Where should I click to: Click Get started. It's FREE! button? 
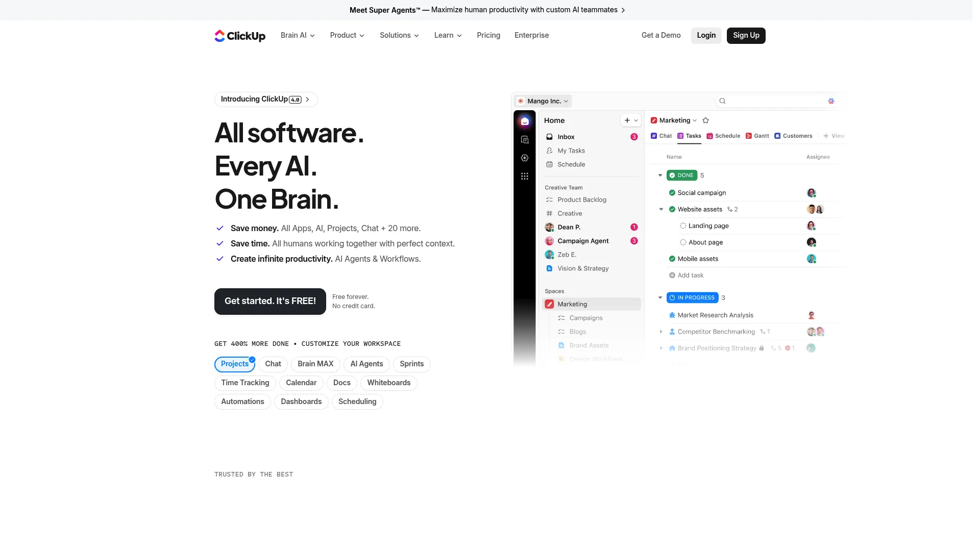[270, 302]
